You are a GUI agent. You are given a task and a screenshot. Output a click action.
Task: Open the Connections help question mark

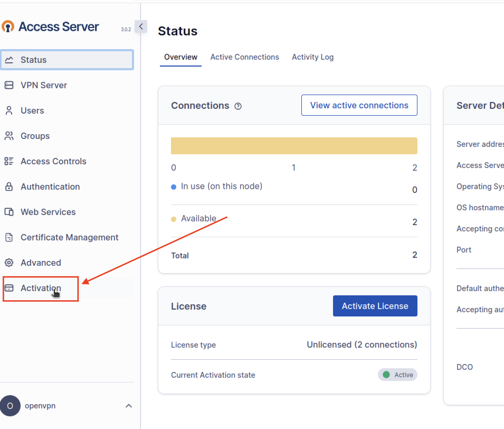point(238,106)
